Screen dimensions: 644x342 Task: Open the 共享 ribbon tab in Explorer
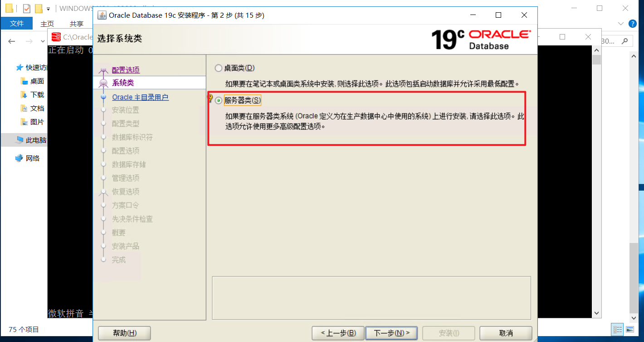tap(77, 24)
